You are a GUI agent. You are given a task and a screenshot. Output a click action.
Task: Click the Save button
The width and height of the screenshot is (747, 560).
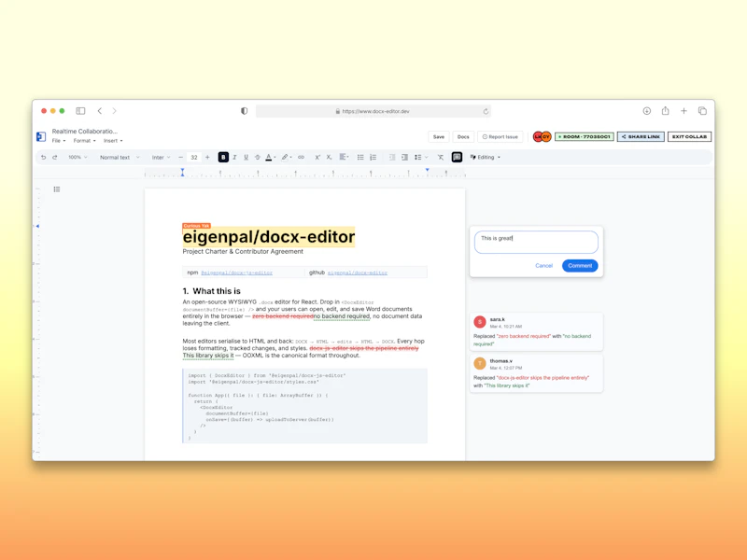439,136
